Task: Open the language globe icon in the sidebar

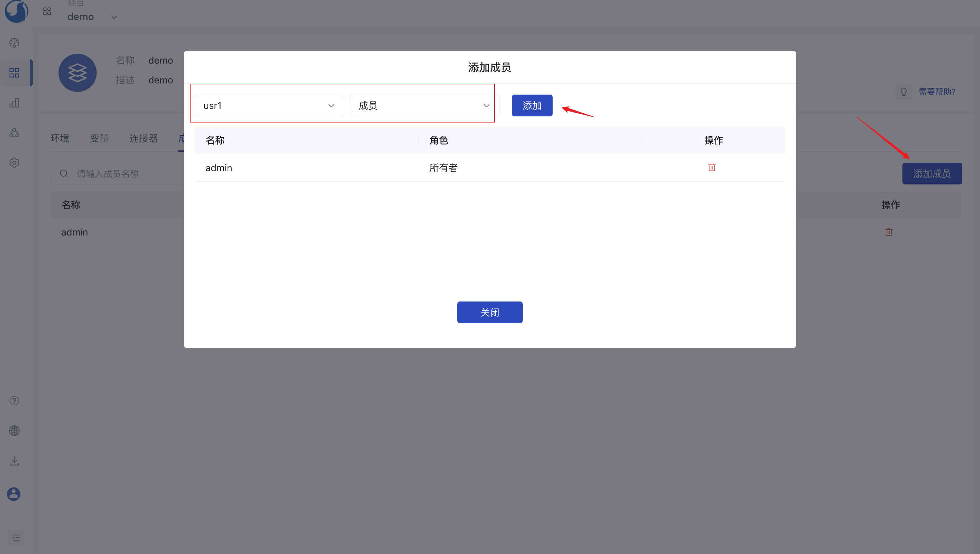Action: pyautogui.click(x=14, y=431)
